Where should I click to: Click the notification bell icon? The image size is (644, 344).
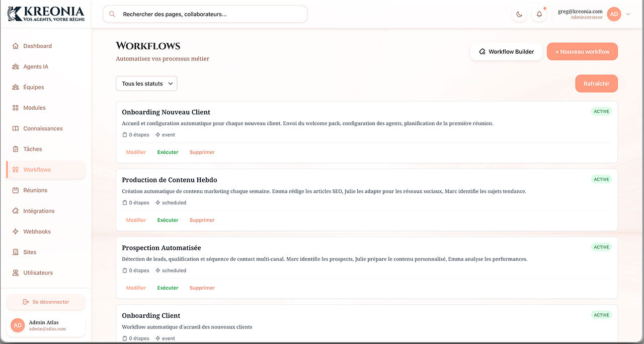tap(539, 14)
